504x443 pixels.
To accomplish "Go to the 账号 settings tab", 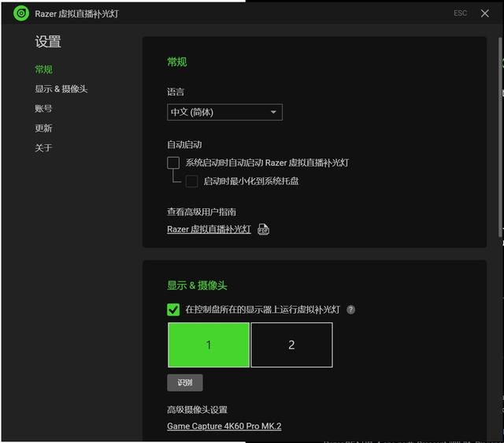I will pos(43,109).
